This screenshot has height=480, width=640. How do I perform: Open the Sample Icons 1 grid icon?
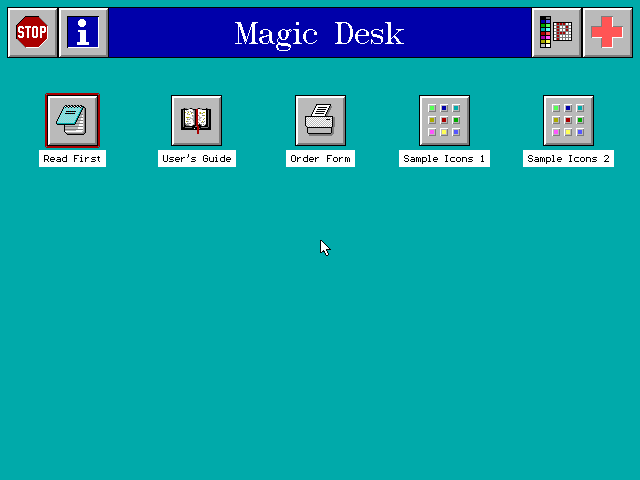pyautogui.click(x=444, y=120)
